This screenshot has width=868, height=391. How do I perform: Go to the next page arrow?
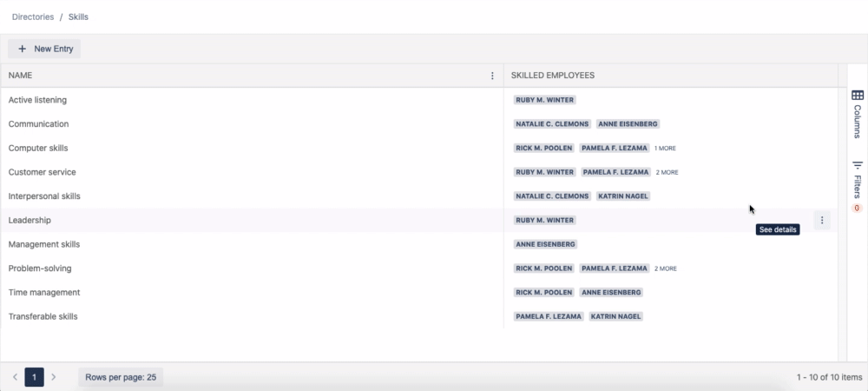coord(53,377)
